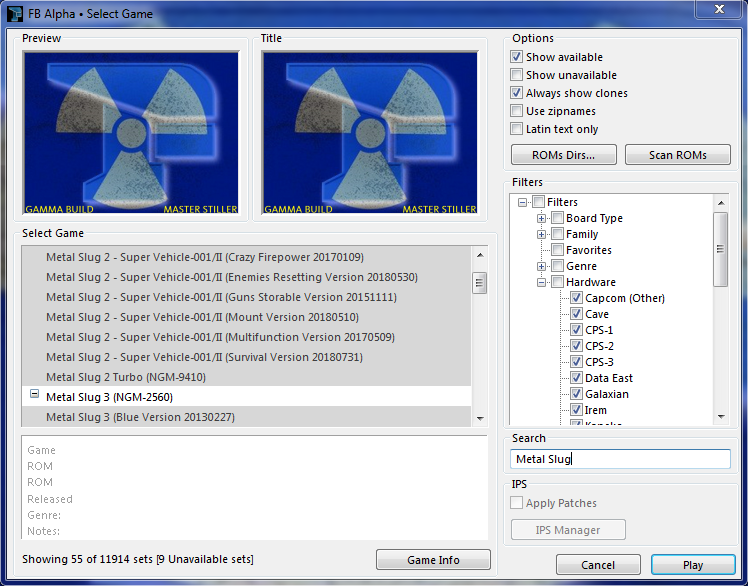Screen dimensions: 748x586
Task: Collapse the Hardware tree node
Action: pos(541,283)
